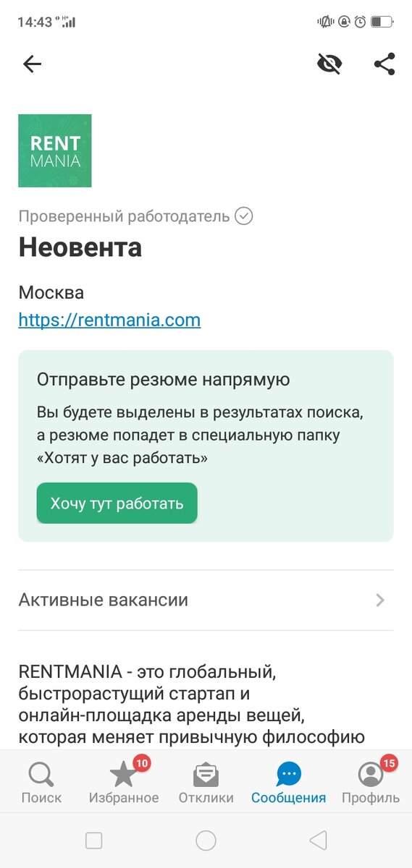The width and height of the screenshot is (412, 868).
Task: Tap the share icon
Action: click(384, 64)
